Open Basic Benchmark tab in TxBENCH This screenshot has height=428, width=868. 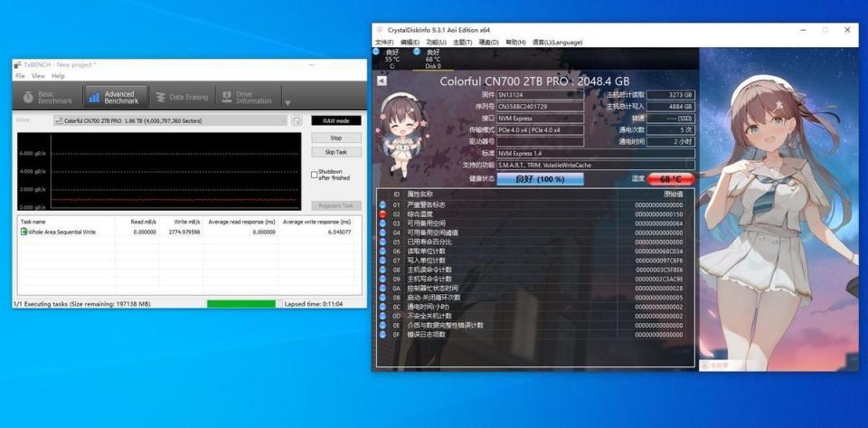click(x=48, y=98)
